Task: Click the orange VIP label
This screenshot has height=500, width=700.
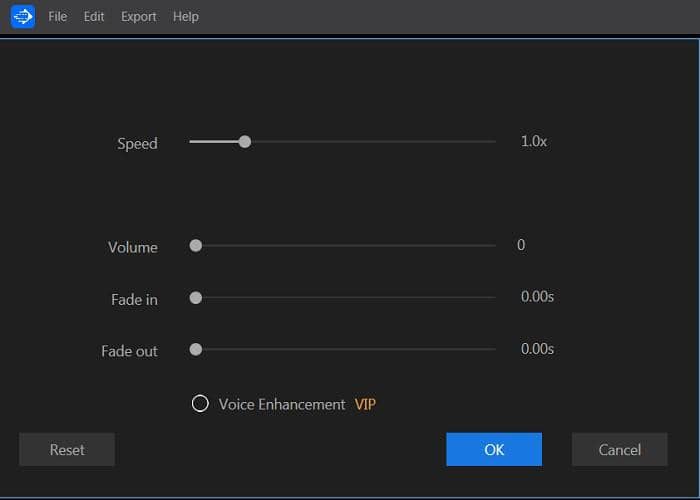Action: tap(365, 404)
